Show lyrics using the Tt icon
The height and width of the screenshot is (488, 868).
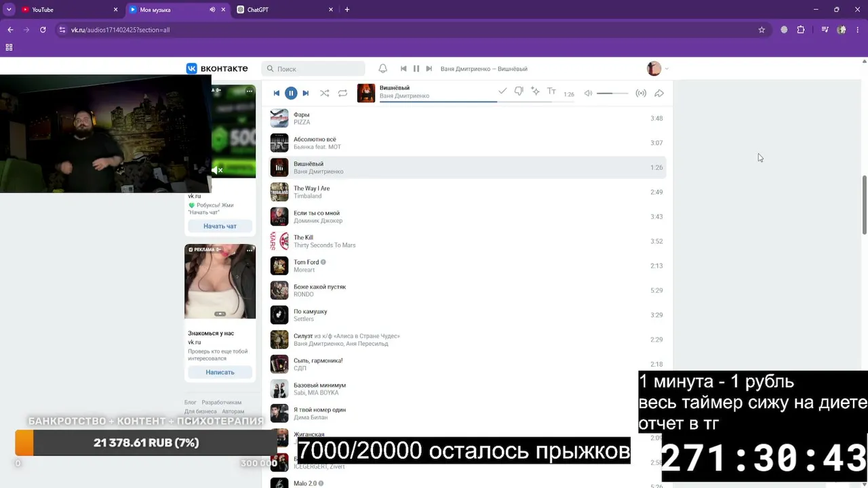coord(551,91)
